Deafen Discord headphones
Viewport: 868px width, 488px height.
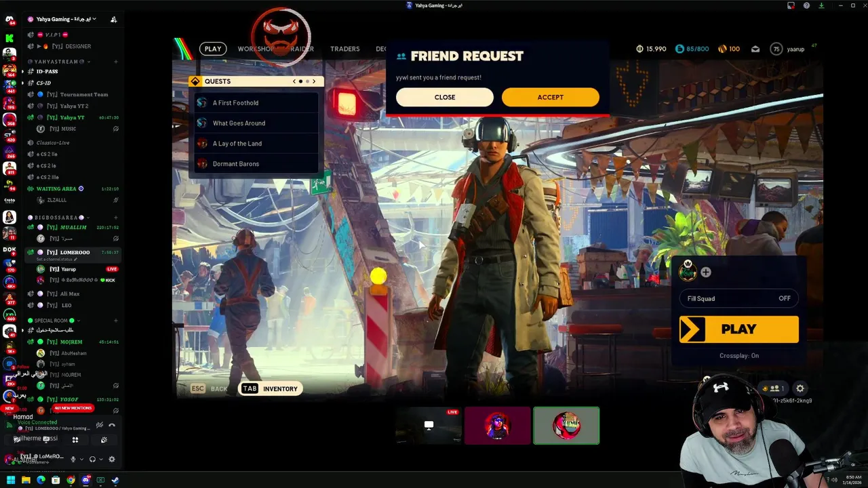tap(92, 459)
